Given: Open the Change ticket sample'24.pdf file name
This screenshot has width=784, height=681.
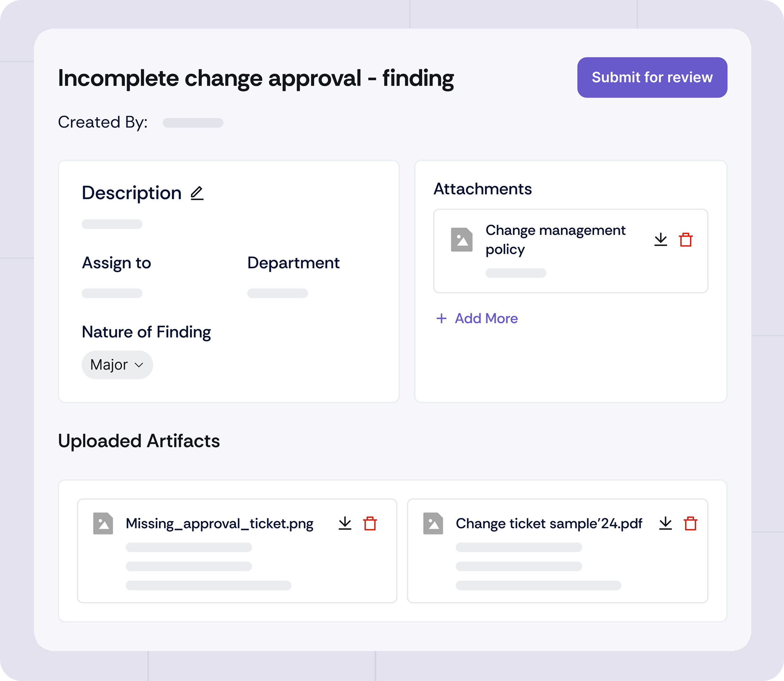Looking at the screenshot, I should (x=549, y=524).
